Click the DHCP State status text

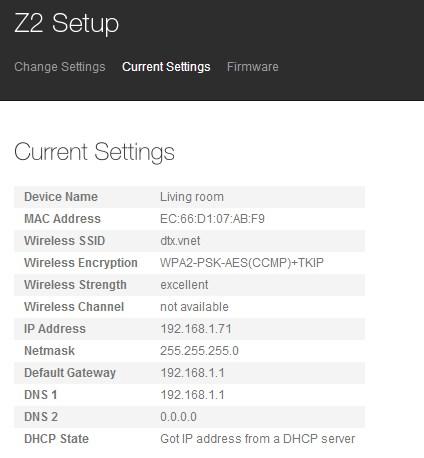tap(258, 439)
